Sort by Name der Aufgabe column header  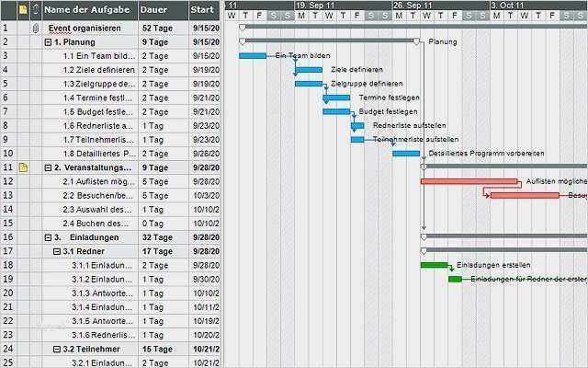coord(90,10)
